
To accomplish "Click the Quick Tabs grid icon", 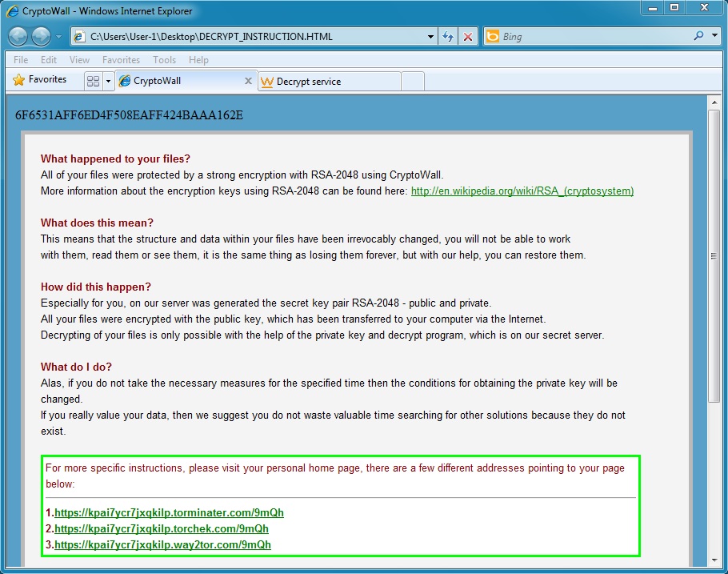I will (x=94, y=81).
